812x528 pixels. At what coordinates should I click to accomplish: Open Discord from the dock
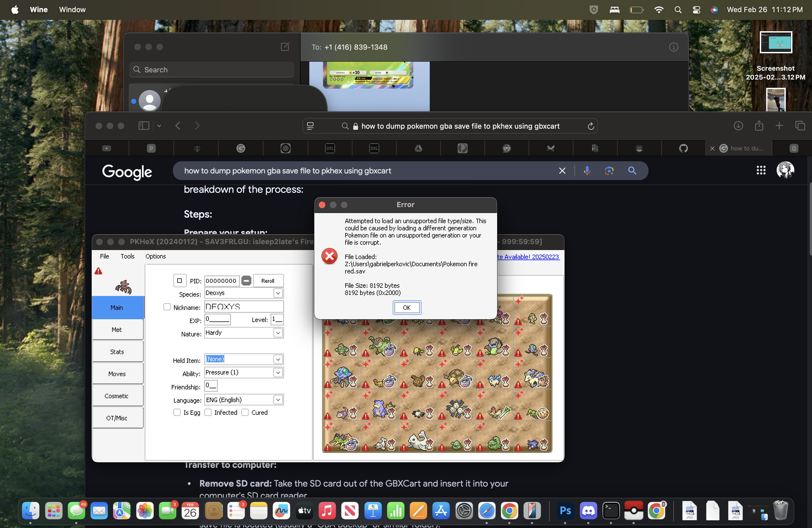pyautogui.click(x=588, y=511)
